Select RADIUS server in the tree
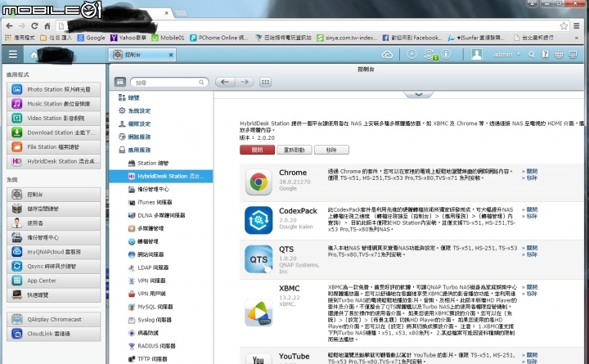 pos(152,346)
